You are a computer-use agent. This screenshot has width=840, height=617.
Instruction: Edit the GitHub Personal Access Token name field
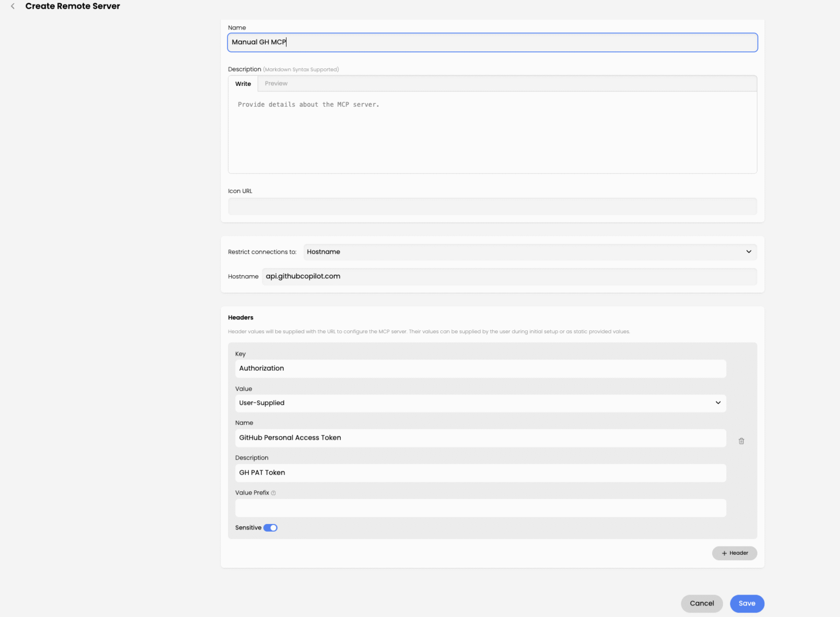(481, 438)
